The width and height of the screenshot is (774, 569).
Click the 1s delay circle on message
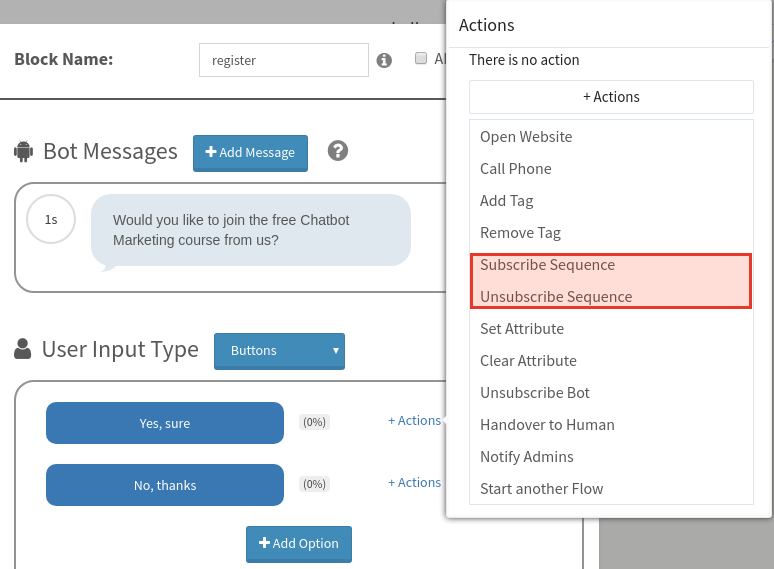51,219
